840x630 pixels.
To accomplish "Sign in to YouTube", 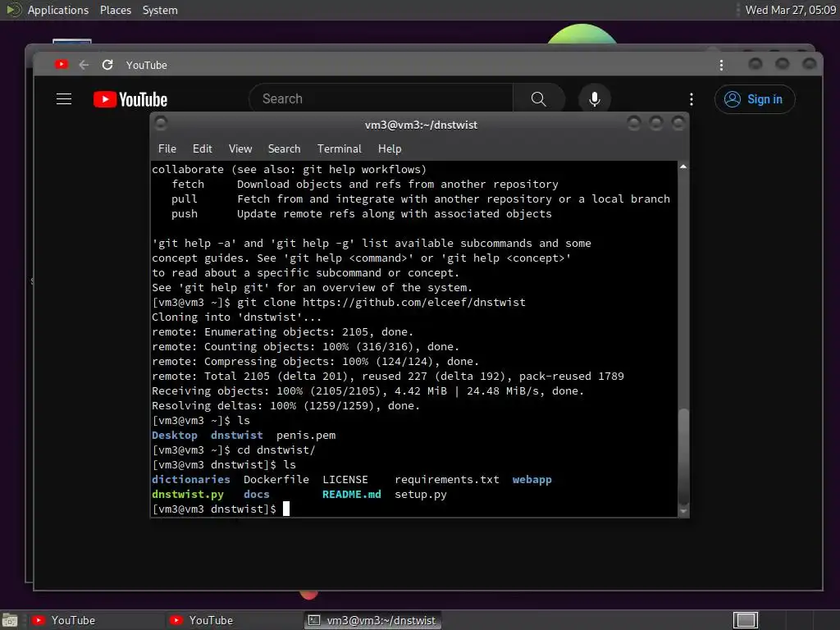I will point(755,99).
